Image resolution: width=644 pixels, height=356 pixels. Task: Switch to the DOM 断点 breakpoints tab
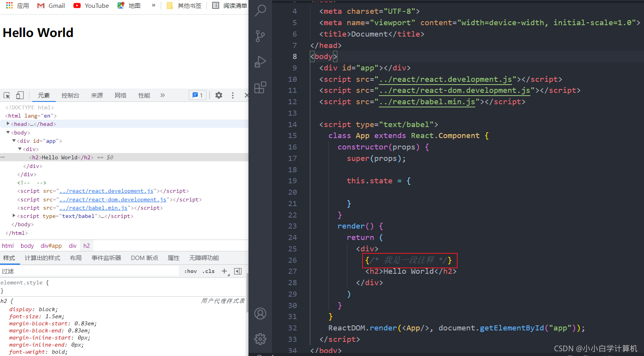pos(144,258)
